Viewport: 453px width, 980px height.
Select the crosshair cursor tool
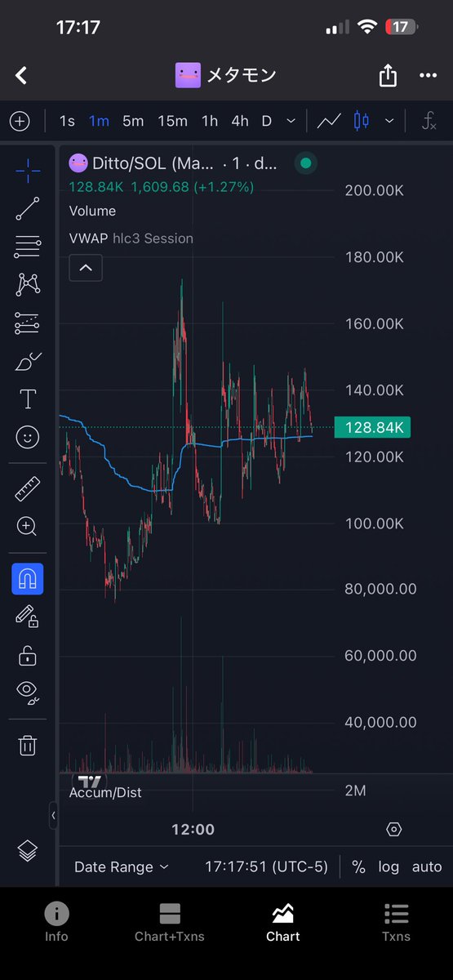click(x=28, y=171)
